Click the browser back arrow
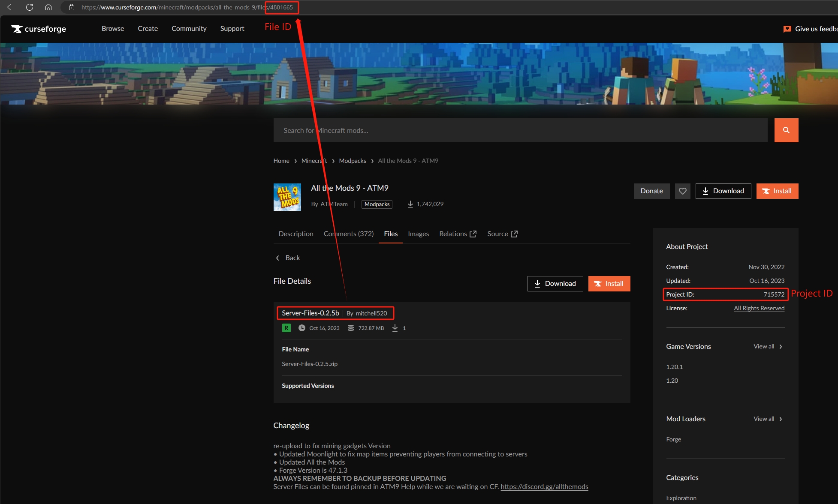 click(11, 7)
